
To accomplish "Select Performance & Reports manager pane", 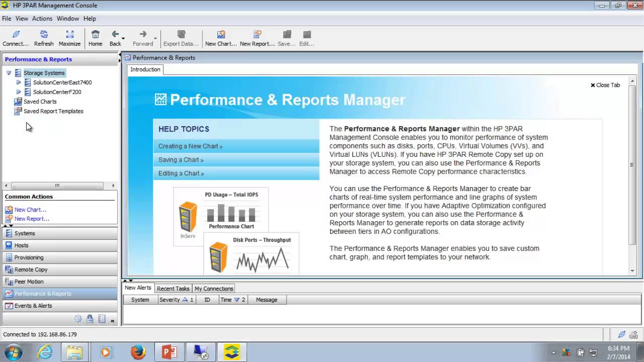I will (x=60, y=294).
